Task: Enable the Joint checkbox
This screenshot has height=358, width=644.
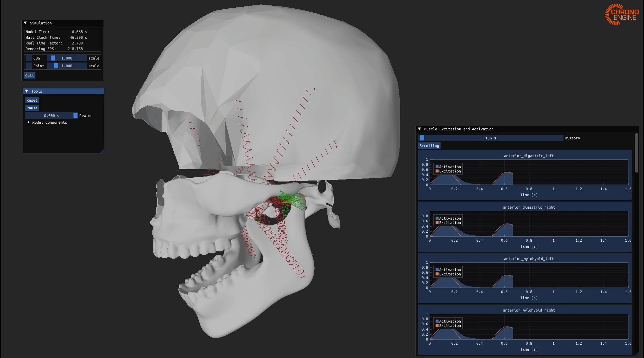Action: (x=29, y=66)
